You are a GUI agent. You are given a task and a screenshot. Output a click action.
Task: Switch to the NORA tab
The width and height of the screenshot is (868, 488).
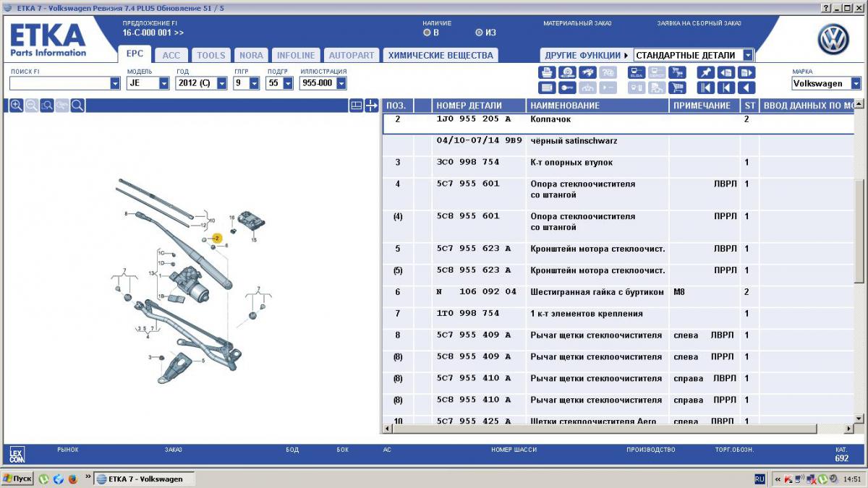coord(251,55)
